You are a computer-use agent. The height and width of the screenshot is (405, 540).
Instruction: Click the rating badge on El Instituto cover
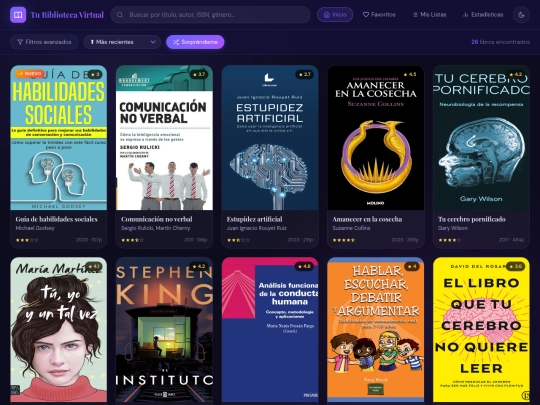[x=199, y=266]
